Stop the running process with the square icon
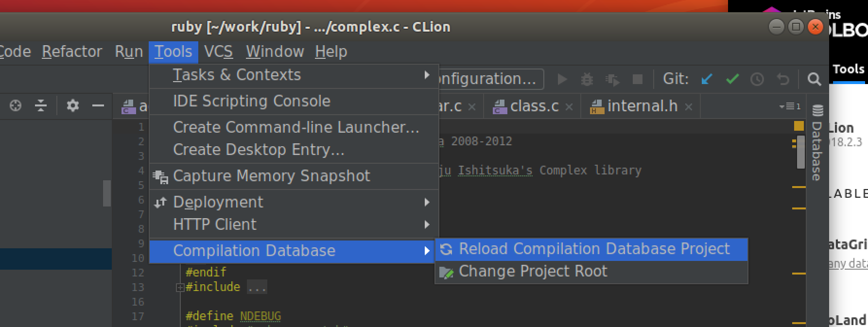The width and height of the screenshot is (868, 327). [637, 79]
